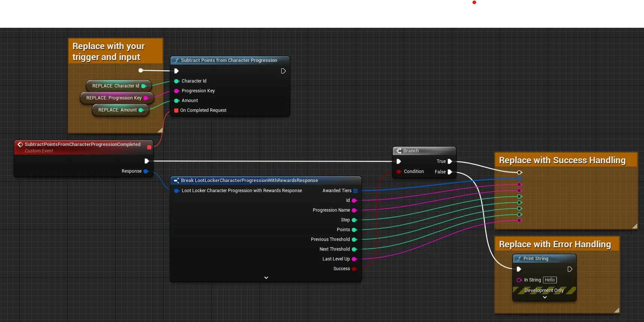Image resolution: width=644 pixels, height=322 pixels.
Task: Click the trigger comment box resize handle
Action: point(160,130)
